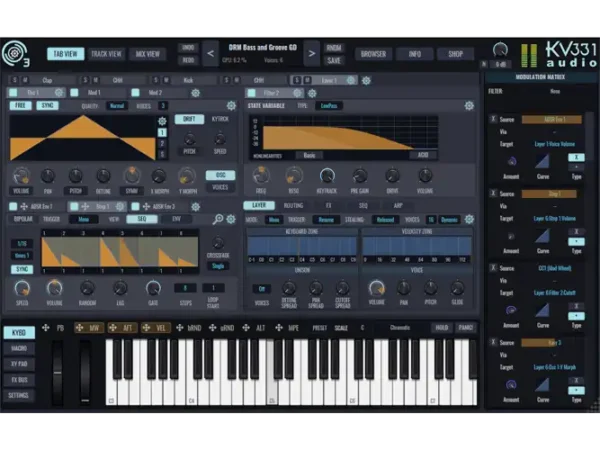Open State Variable filter settings gear
Image resolution: width=600 pixels, height=450 pixels.
469,106
